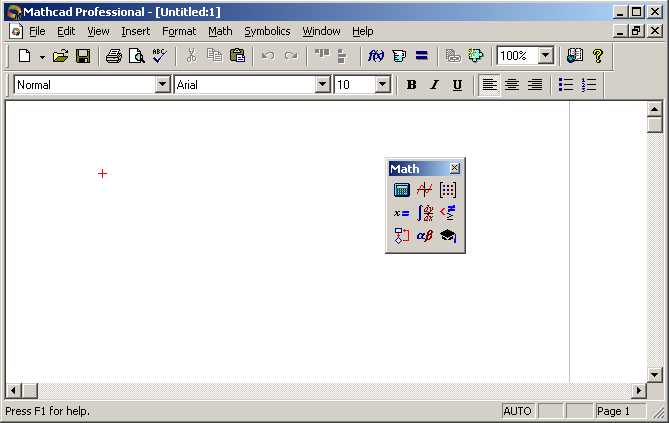This screenshot has height=423, width=669.
Task: Click the document icon beside File menu
Action: [x=16, y=32]
